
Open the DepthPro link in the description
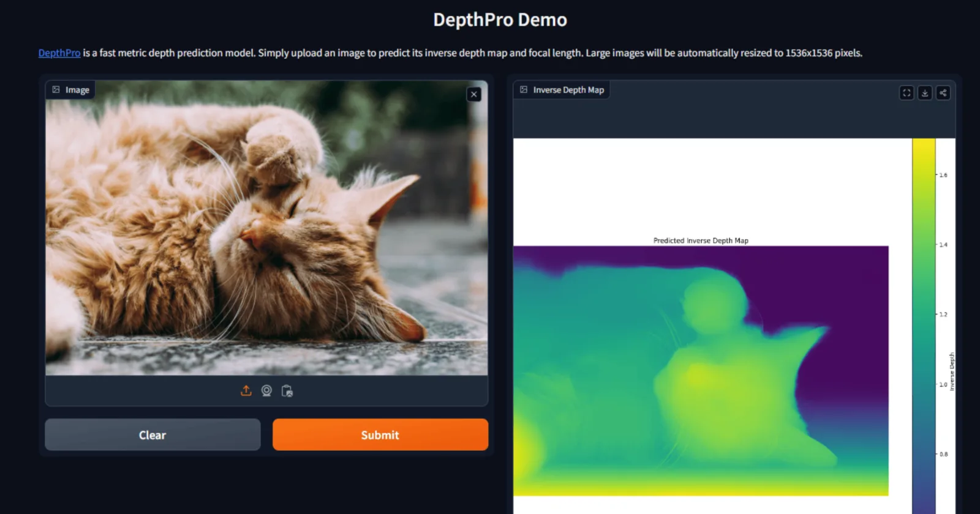(x=59, y=53)
